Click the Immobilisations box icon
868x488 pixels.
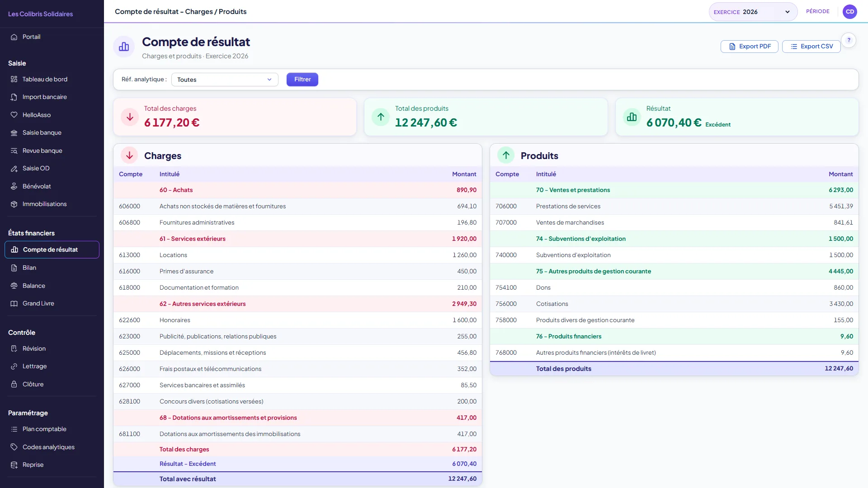click(x=14, y=204)
